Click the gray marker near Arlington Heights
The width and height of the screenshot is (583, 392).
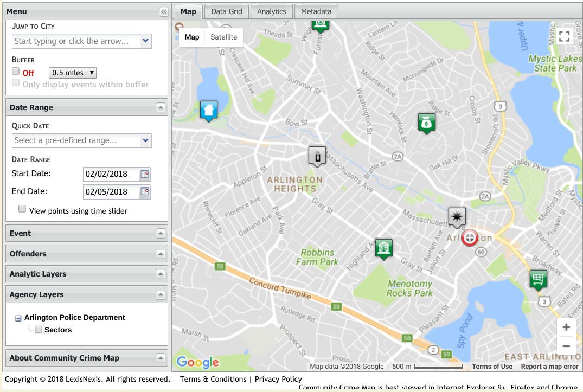click(x=317, y=156)
